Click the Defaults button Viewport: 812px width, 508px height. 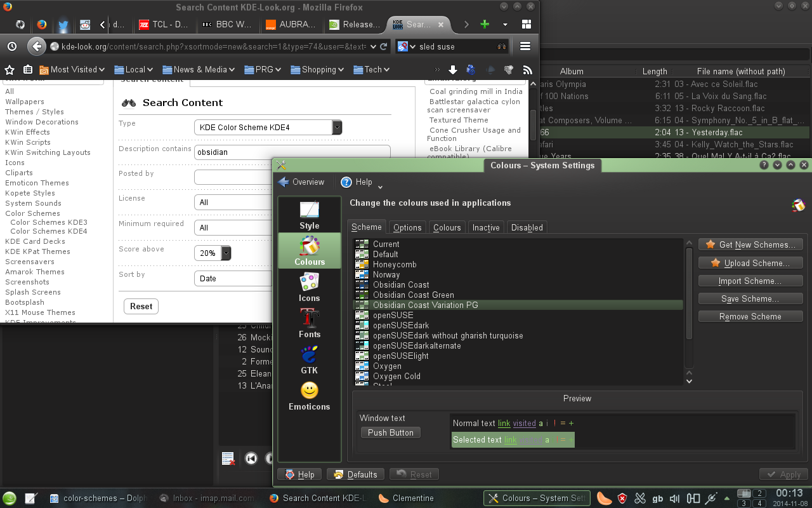(355, 474)
